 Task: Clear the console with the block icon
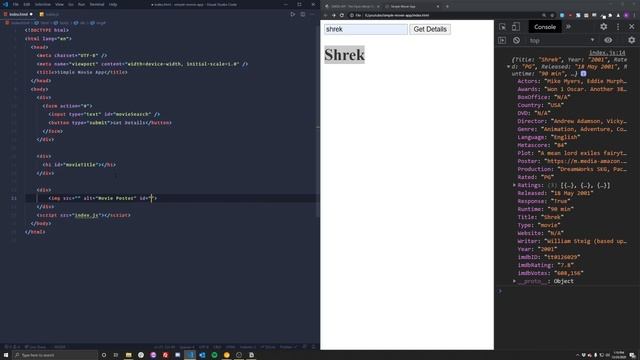(516, 40)
